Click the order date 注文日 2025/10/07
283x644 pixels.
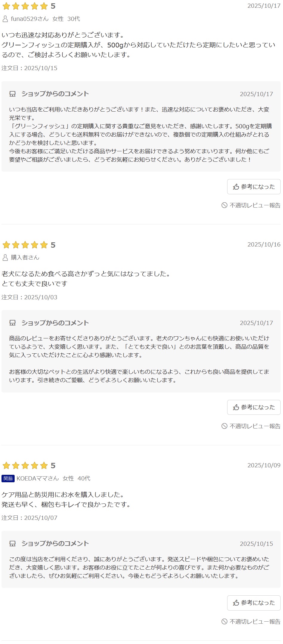coord(29,518)
